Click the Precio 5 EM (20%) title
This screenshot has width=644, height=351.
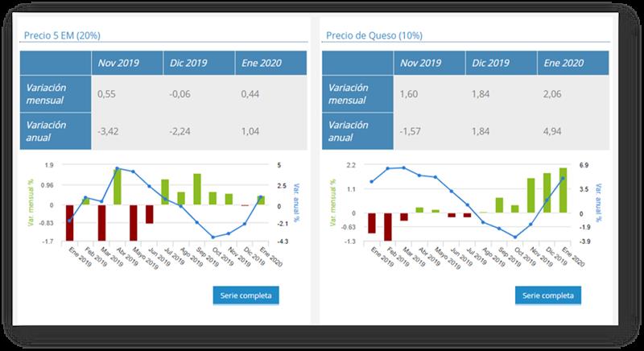(x=61, y=35)
